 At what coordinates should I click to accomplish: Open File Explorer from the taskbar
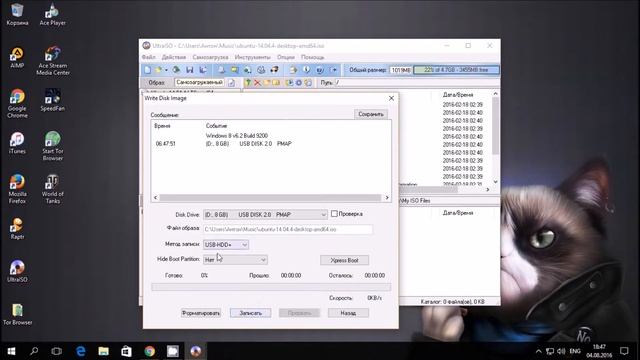[x=104, y=351]
